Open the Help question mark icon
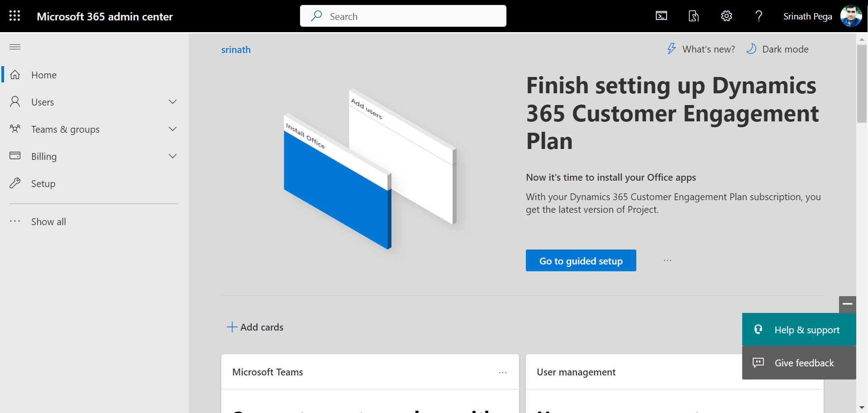Screen dimensions: 868x413 [759, 16]
